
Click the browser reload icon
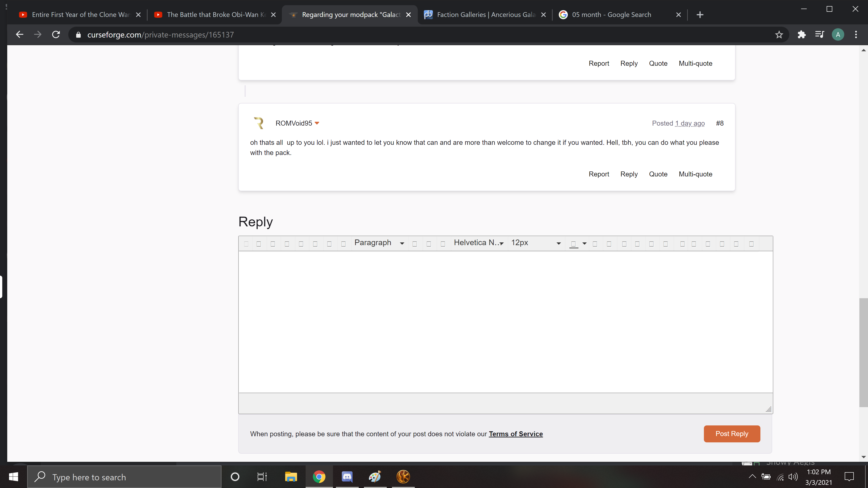tap(56, 35)
